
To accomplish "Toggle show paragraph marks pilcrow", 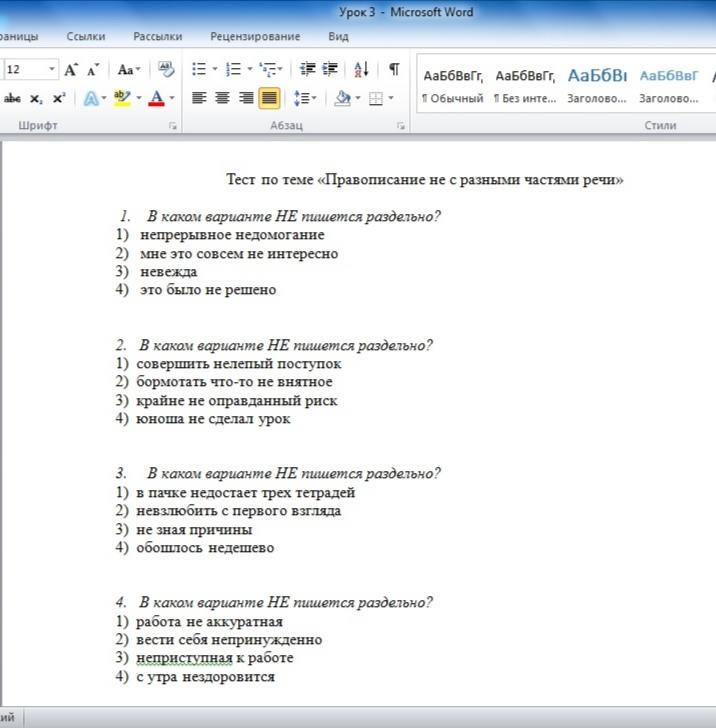I will [394, 69].
